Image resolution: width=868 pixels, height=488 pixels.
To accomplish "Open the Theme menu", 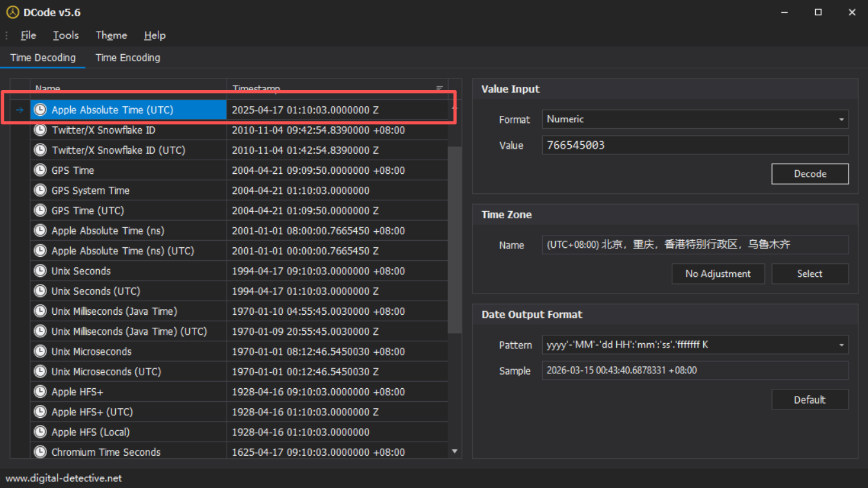I will point(111,35).
